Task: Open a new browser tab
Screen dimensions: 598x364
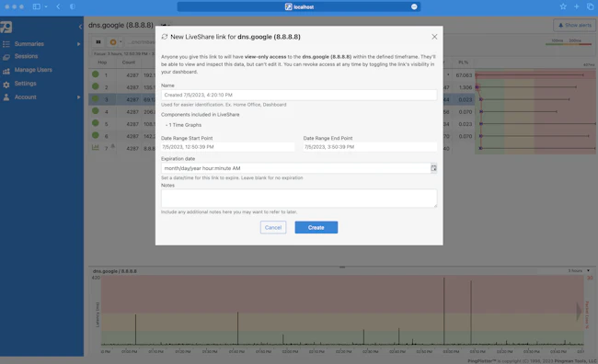Action: [577, 6]
